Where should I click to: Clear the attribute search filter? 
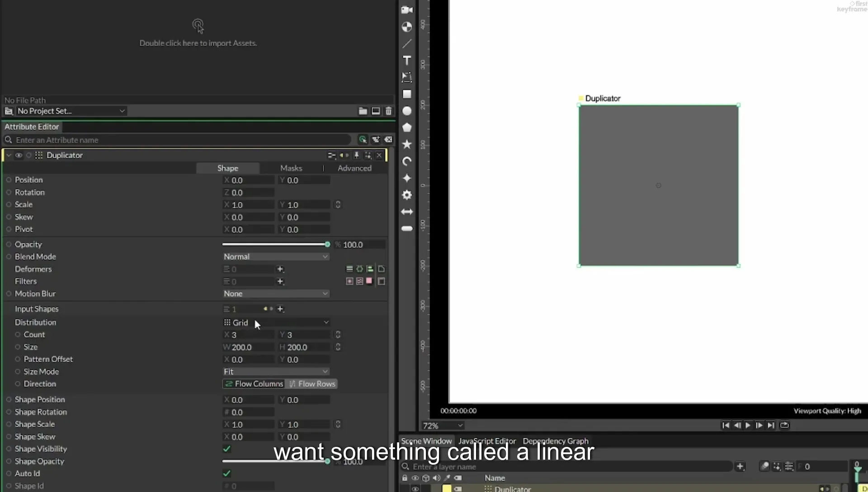click(x=388, y=140)
